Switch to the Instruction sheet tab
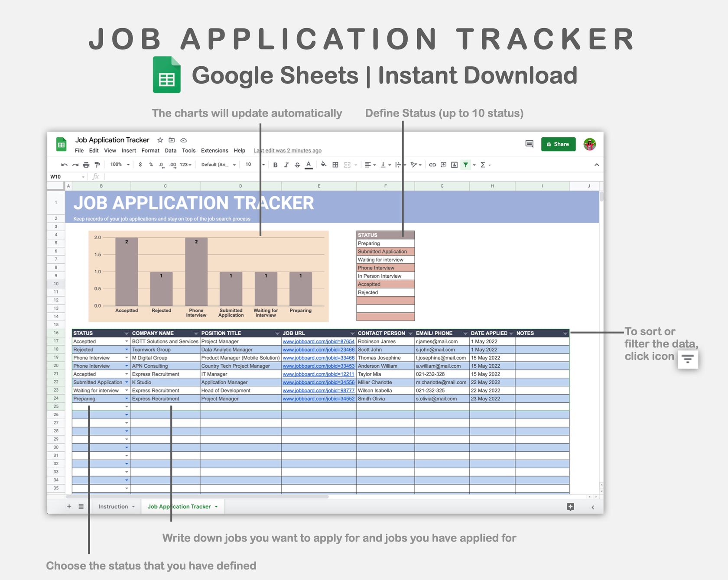The height and width of the screenshot is (580, 728). click(x=114, y=506)
